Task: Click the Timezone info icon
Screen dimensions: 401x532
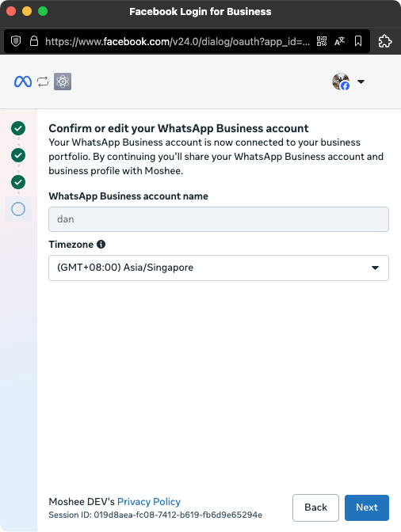Action: coord(101,244)
